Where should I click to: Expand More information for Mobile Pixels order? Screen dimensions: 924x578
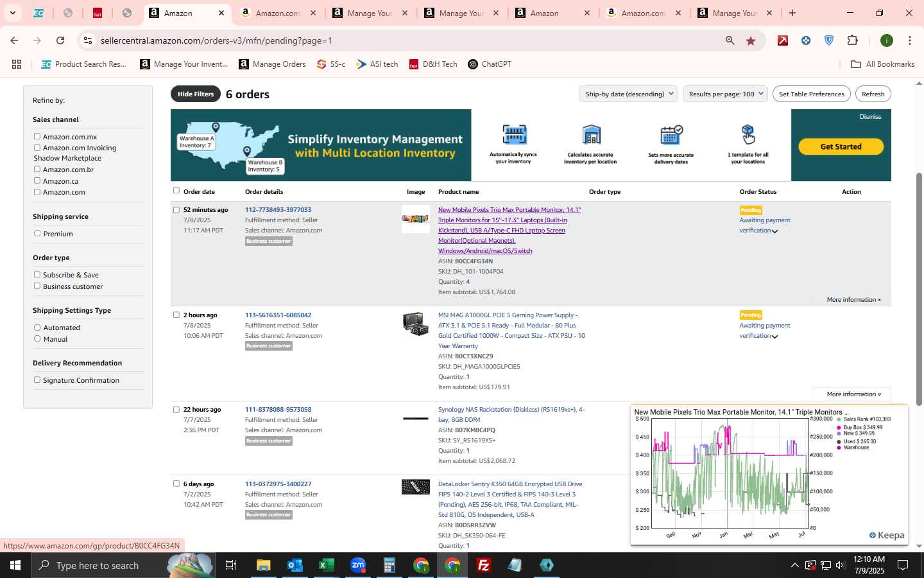(x=853, y=300)
